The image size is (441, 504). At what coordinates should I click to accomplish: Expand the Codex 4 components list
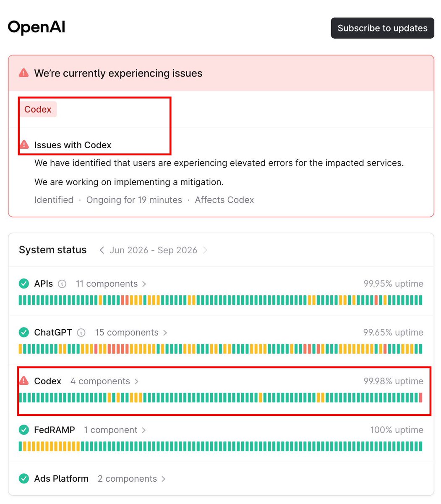click(104, 381)
